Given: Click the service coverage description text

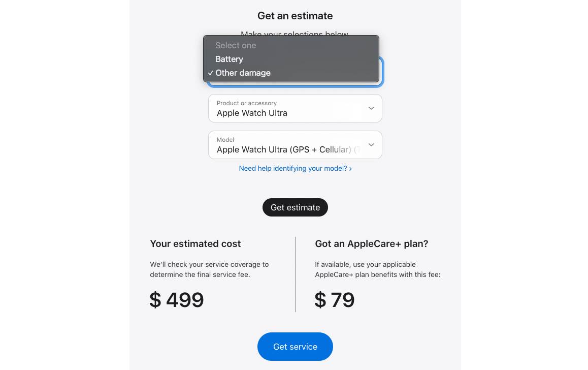Looking at the screenshot, I should [209, 269].
